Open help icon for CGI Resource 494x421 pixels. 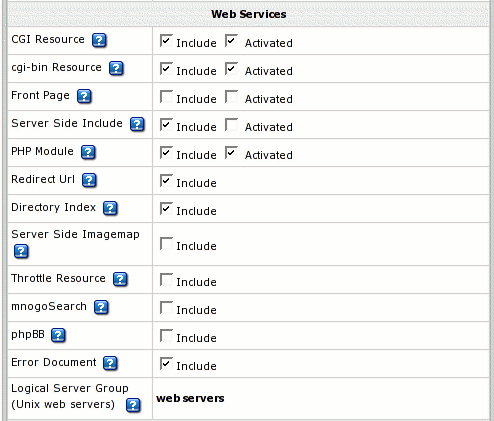tap(99, 40)
